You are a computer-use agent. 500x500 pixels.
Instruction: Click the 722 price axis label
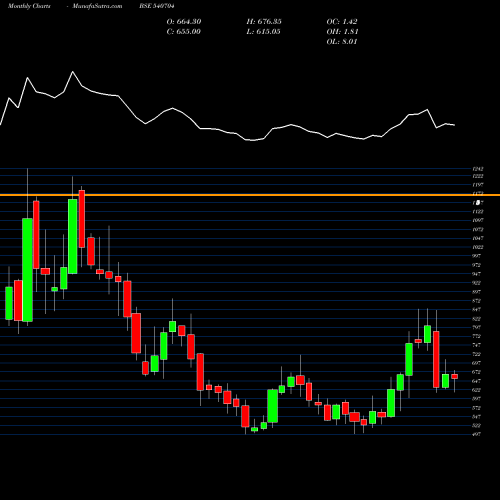point(477,354)
